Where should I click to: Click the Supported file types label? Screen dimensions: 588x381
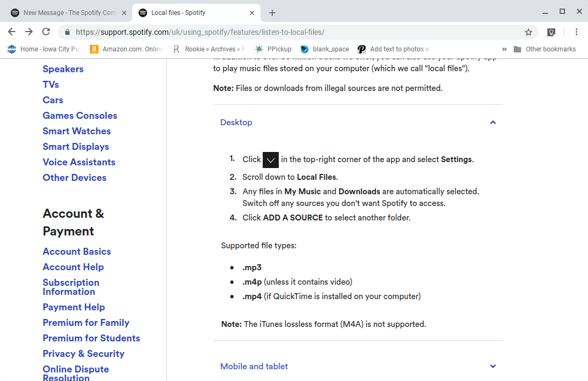(259, 246)
